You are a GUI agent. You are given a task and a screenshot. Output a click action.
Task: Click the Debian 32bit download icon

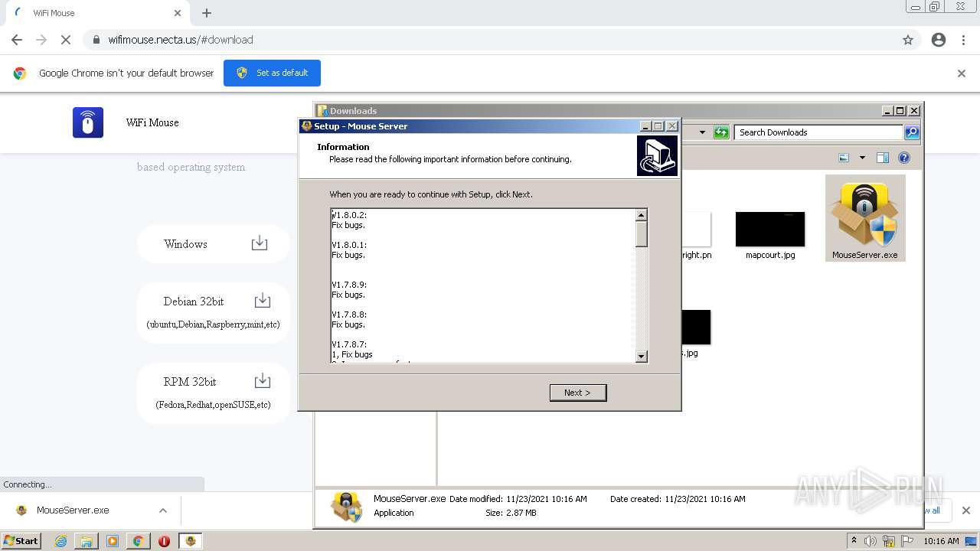[262, 300]
